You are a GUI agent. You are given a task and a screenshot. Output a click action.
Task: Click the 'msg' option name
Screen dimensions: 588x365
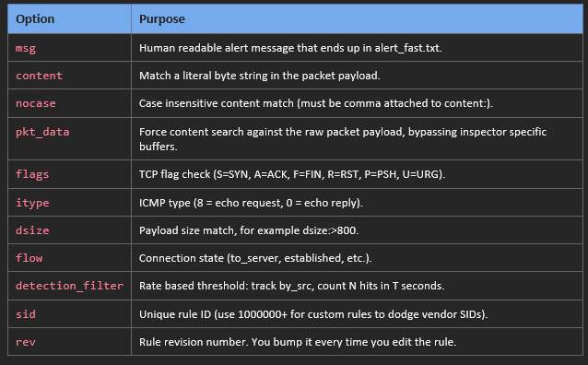[26, 49]
